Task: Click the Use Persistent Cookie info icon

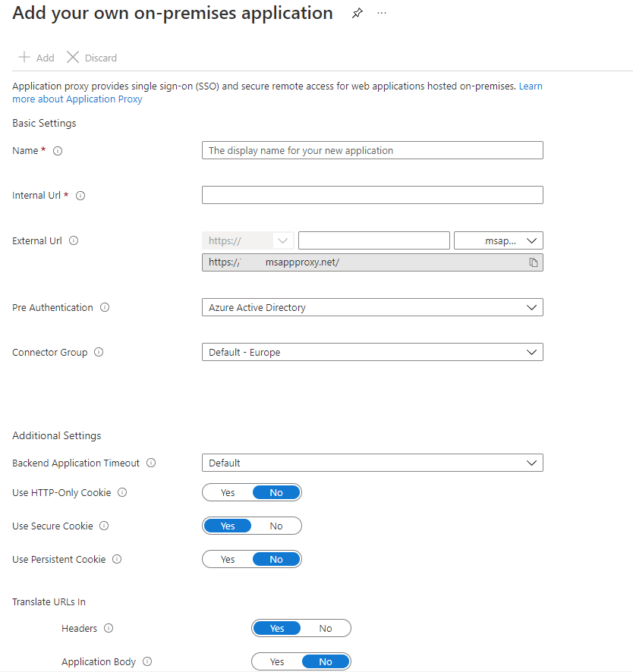Action: click(x=117, y=559)
